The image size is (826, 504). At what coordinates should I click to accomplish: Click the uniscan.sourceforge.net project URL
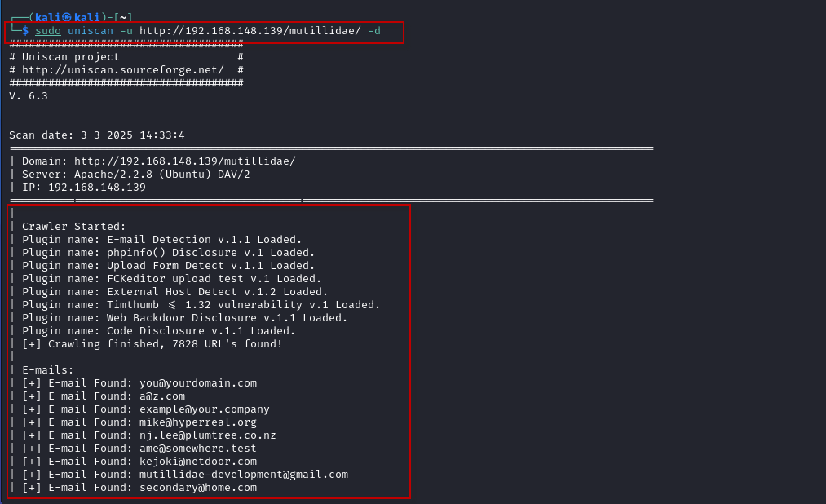tap(123, 70)
